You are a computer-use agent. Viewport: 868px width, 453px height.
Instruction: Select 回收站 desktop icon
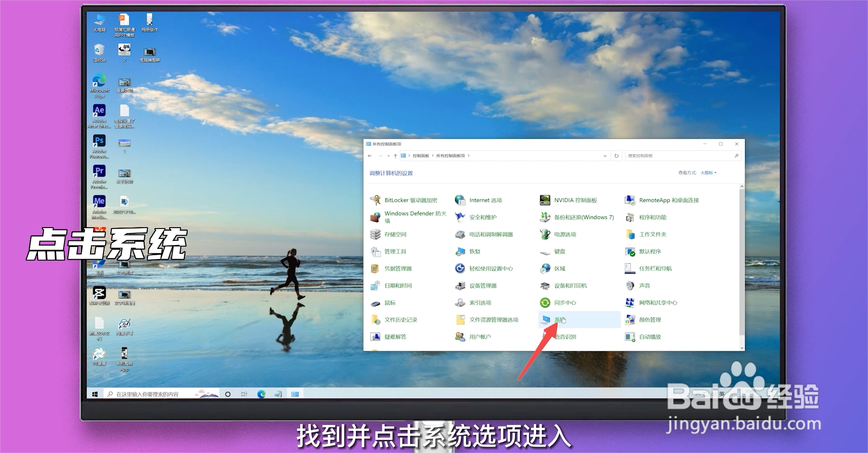[99, 53]
